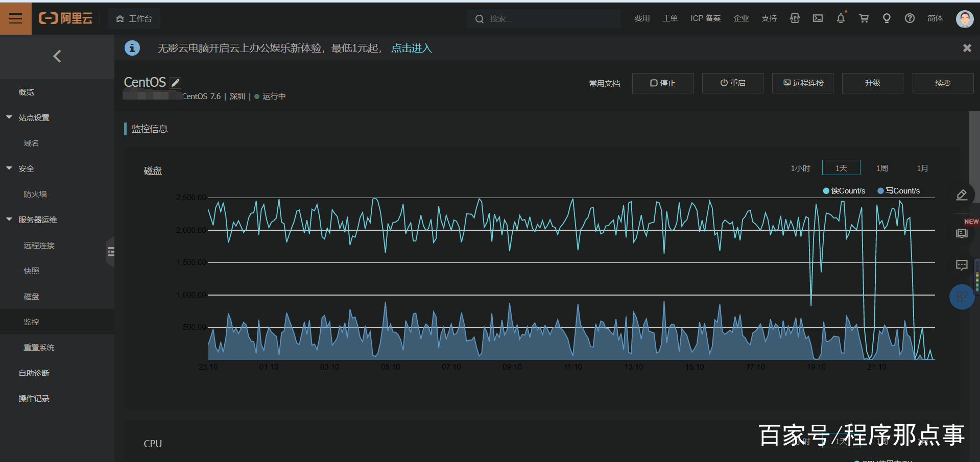The width and height of the screenshot is (980, 462).
Task: Open 快照 snapshots page
Action: coord(57,271)
